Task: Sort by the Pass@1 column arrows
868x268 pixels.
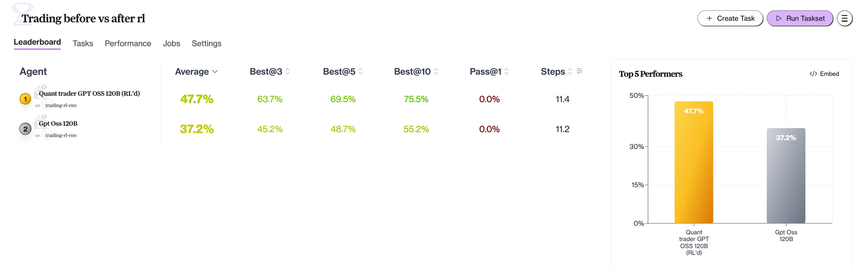Action: coord(506,72)
